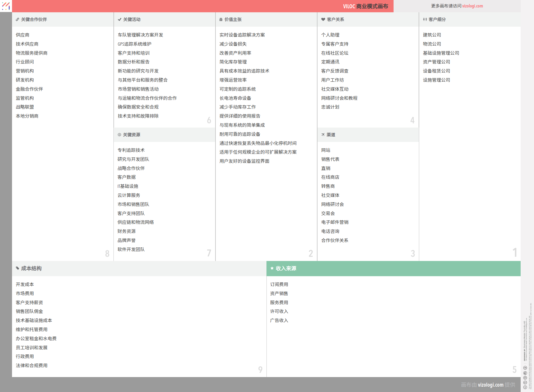
Task: Click the heart icon beside 客户关系
Action: point(323,19)
